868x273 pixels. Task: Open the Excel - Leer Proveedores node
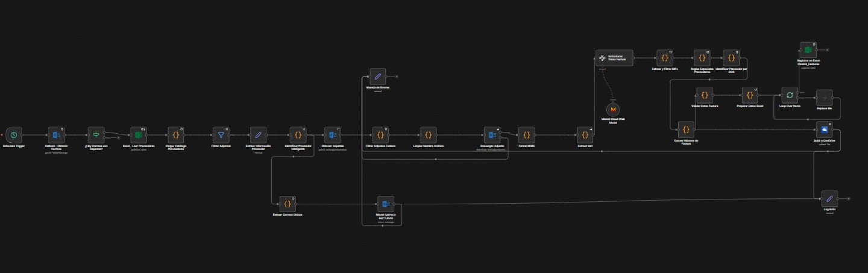[139, 135]
